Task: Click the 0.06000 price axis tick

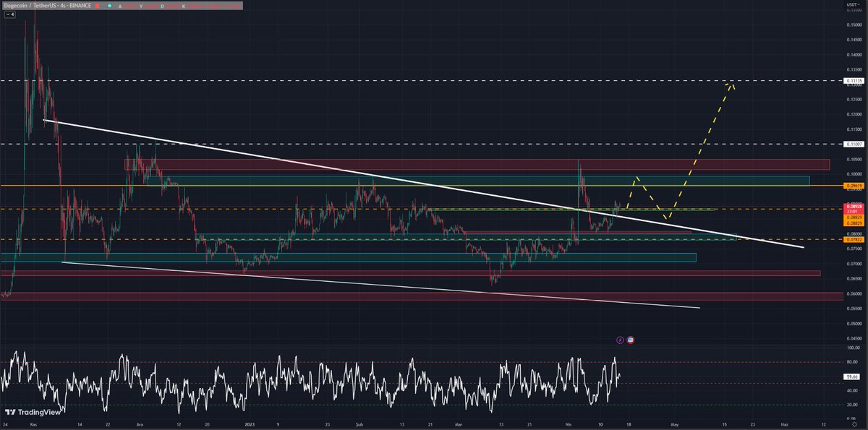Action: pyautogui.click(x=854, y=293)
